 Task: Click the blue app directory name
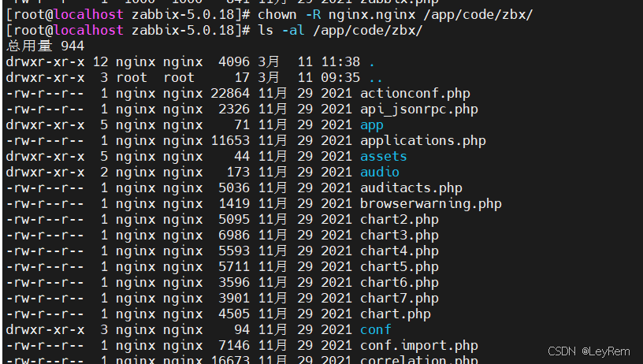[x=371, y=125]
